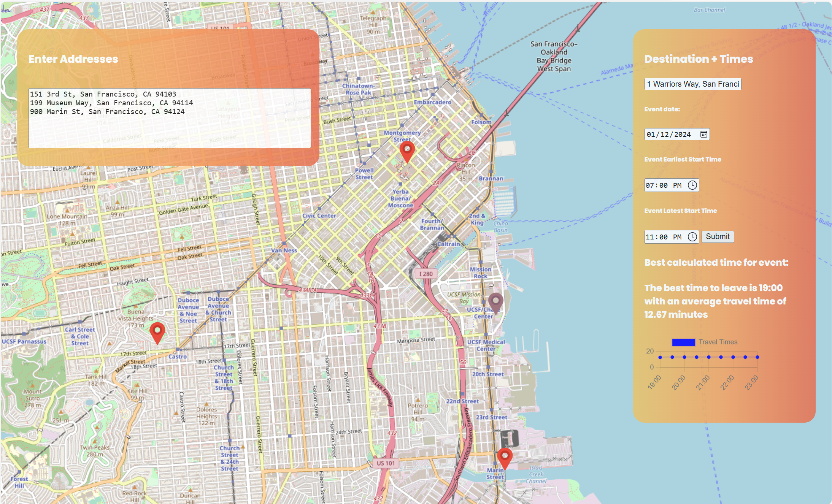
Task: Click the first chart data point at 19:00
Action: 660,357
